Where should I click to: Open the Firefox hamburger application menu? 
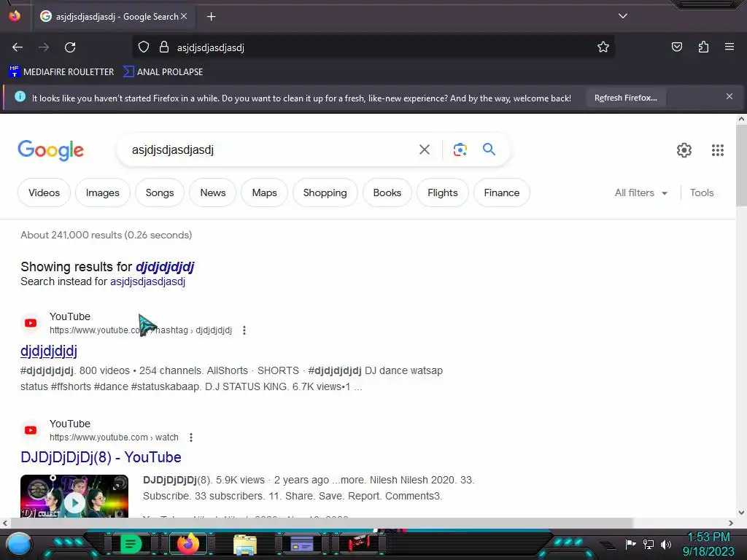pos(729,47)
